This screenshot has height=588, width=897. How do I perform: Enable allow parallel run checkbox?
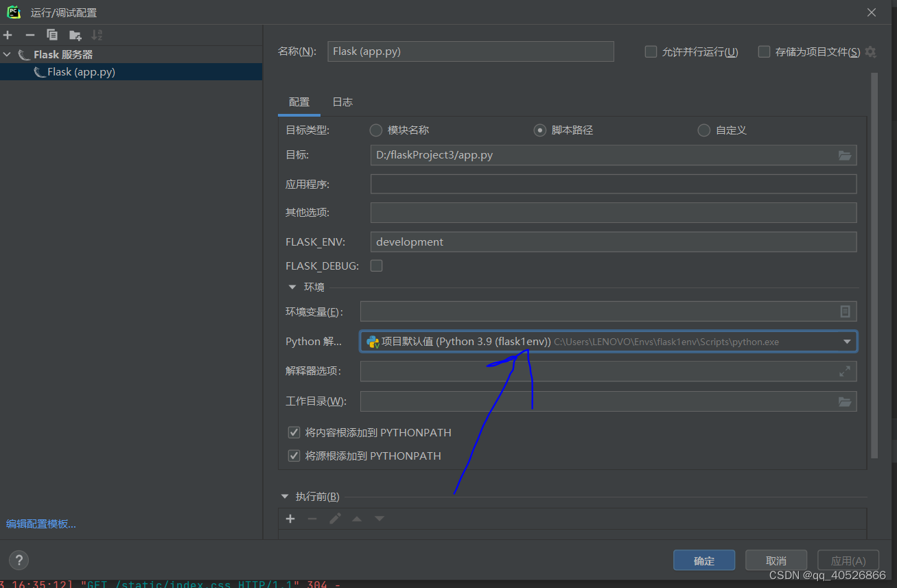tap(651, 51)
